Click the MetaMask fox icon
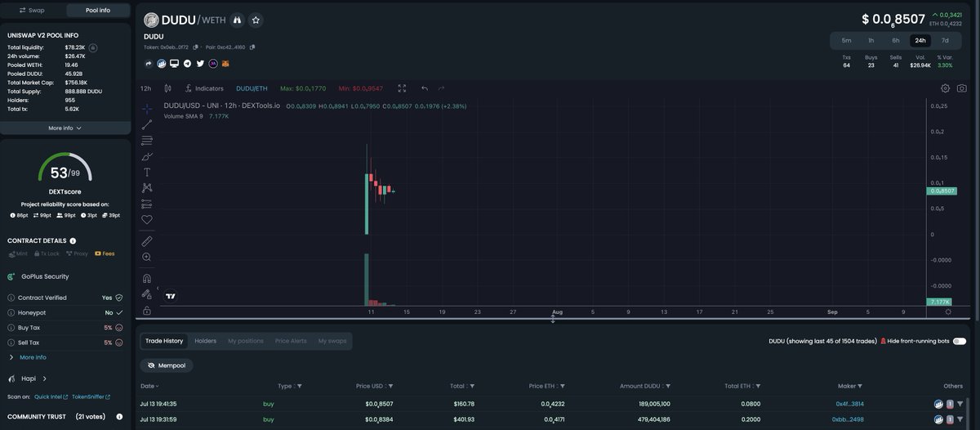 coord(226,63)
